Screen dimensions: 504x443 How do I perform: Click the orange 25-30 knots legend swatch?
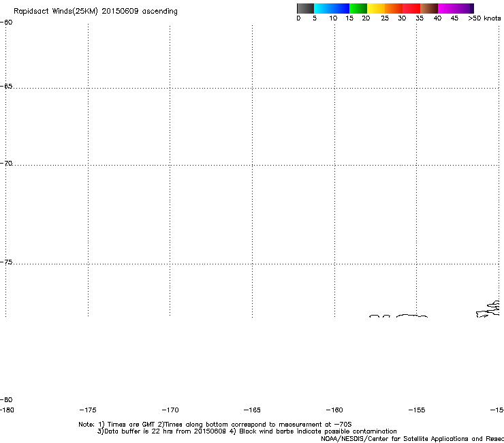394,8
